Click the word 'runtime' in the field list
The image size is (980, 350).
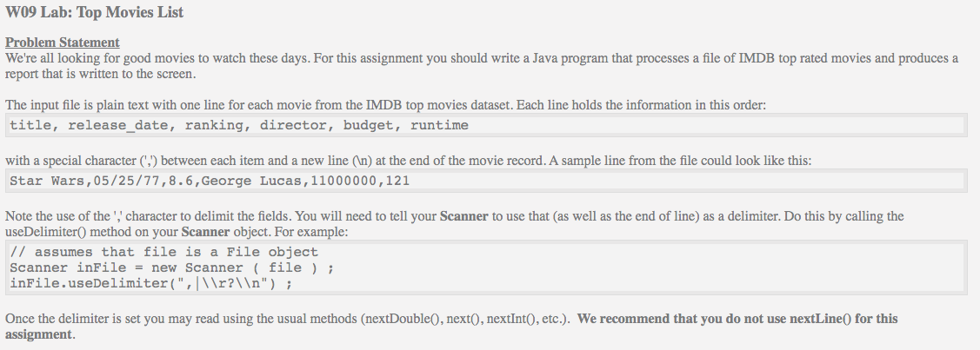(439, 126)
